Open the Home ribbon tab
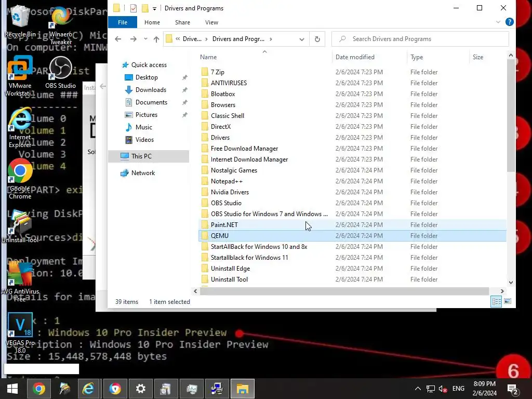 click(x=152, y=22)
